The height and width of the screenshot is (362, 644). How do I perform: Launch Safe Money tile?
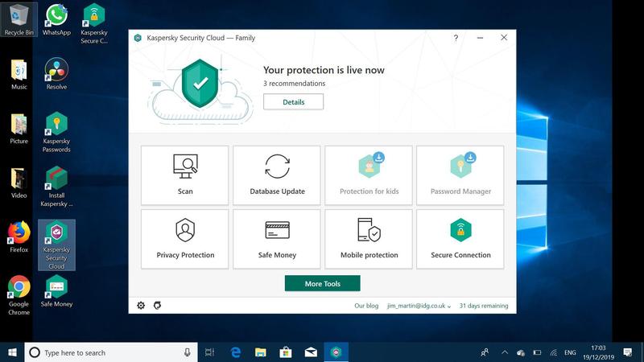tap(277, 239)
